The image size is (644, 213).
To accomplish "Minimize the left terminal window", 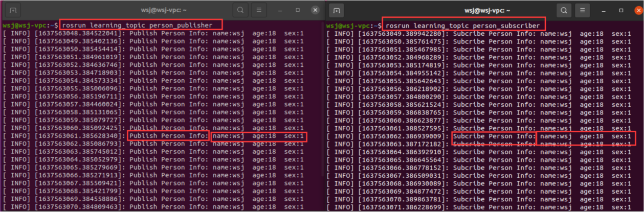I will (x=280, y=10).
